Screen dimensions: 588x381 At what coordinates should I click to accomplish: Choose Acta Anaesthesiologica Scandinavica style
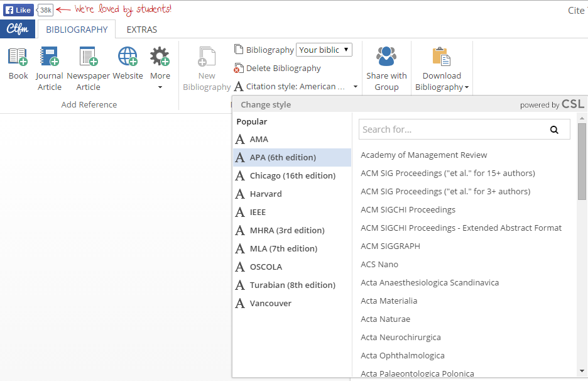(x=430, y=283)
